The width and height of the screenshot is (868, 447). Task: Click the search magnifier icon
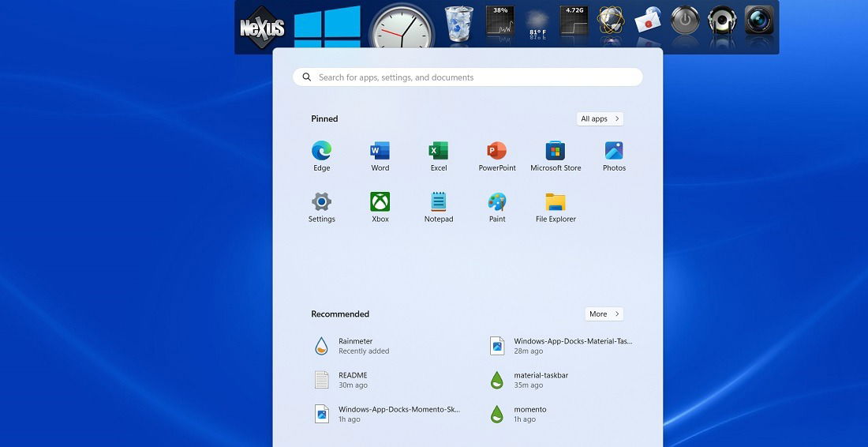click(306, 77)
